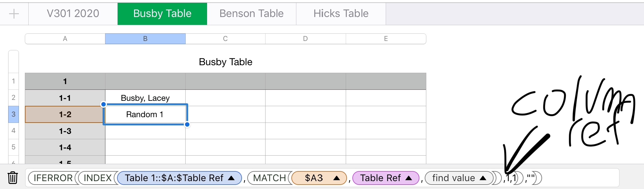644x189 pixels.
Task: Click the cell labeled 1-3
Action: [x=65, y=131]
